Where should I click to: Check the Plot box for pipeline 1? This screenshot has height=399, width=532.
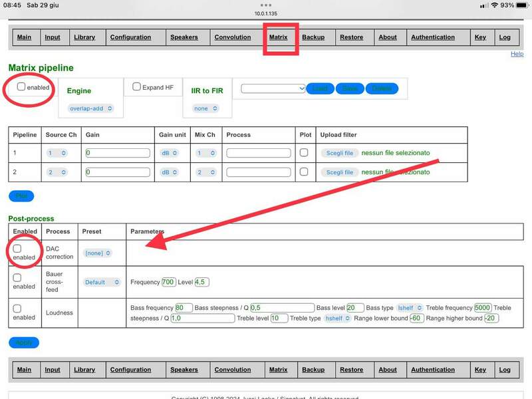[x=304, y=153]
